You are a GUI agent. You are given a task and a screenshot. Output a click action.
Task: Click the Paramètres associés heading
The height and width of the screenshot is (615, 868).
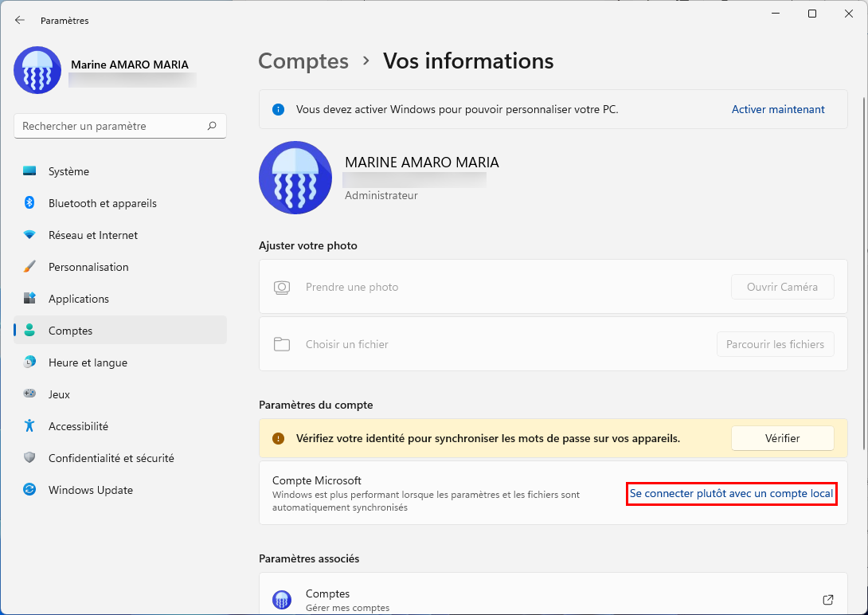pyautogui.click(x=309, y=558)
